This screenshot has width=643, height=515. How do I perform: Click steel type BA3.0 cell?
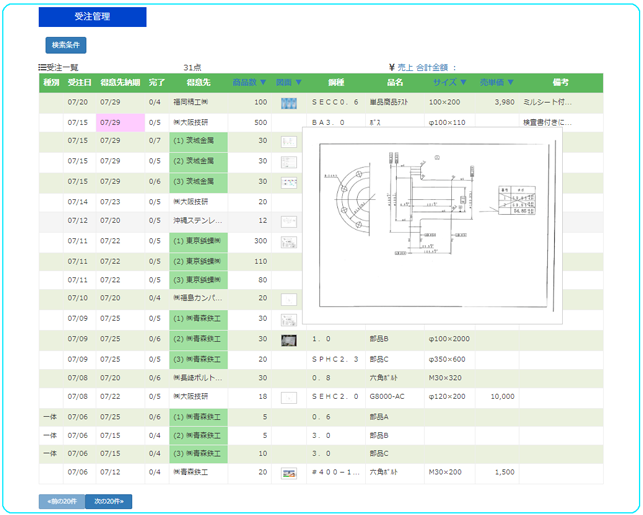coord(336,123)
